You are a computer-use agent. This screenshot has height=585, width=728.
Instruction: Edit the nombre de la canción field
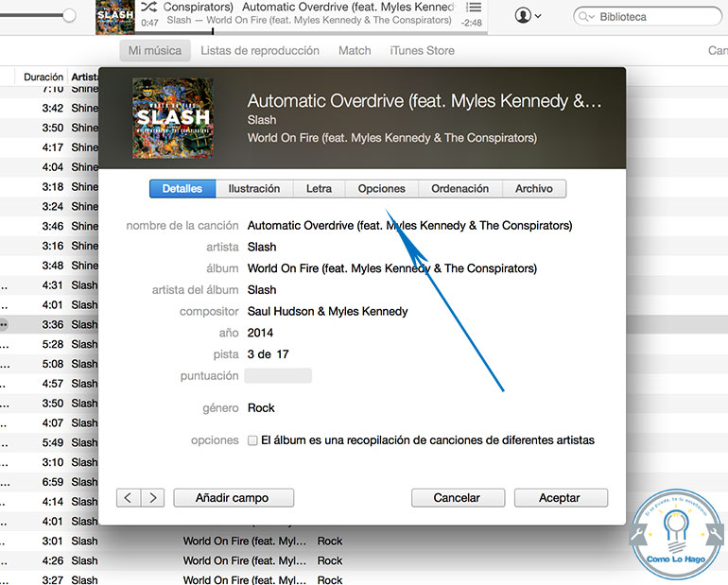(409, 226)
